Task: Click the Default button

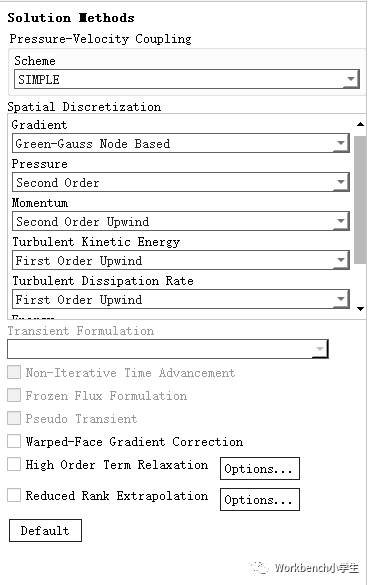Action: tap(46, 531)
